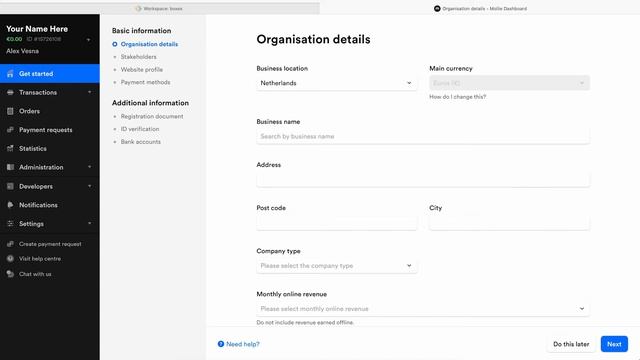Switch to Organisation details browser tab

click(x=480, y=8)
